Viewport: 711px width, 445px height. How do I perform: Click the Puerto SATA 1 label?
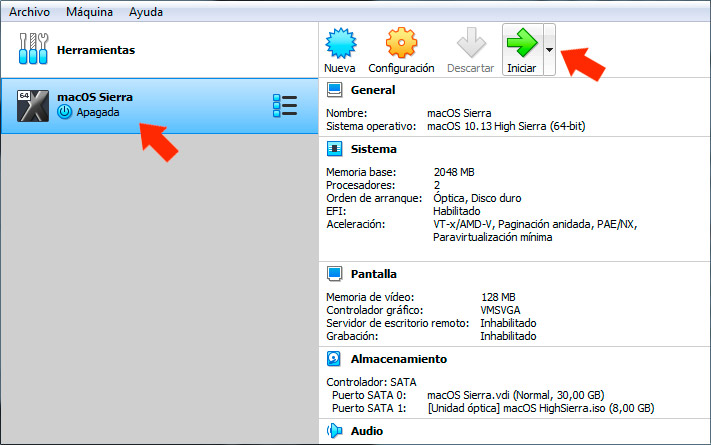369,408
